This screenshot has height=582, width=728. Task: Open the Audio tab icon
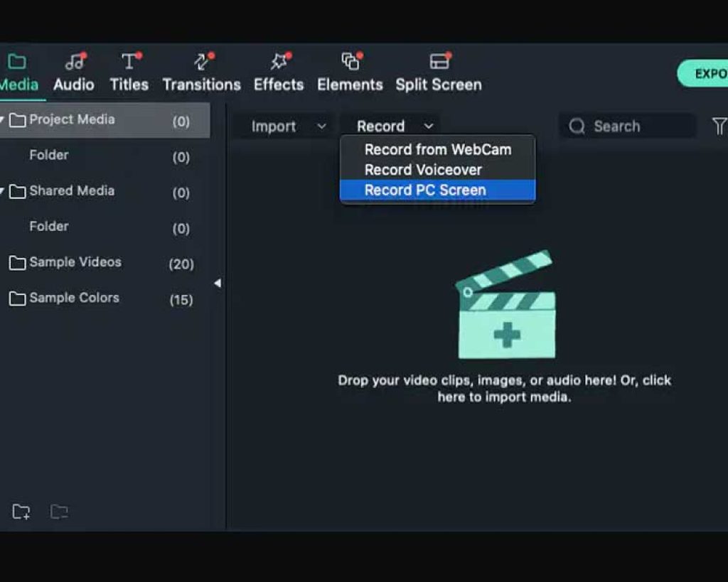(73, 63)
